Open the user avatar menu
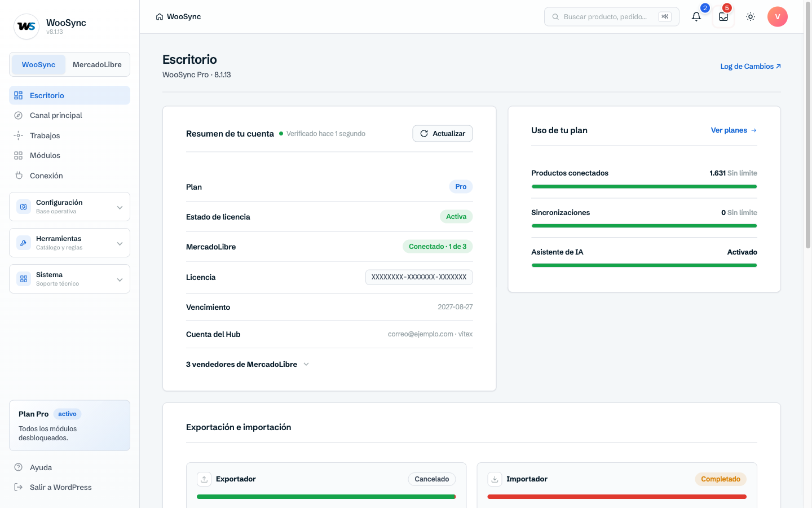 (x=778, y=17)
